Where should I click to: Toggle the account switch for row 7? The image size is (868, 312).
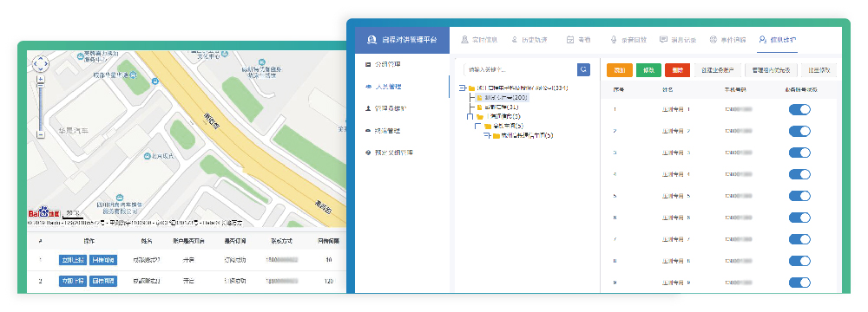click(799, 239)
